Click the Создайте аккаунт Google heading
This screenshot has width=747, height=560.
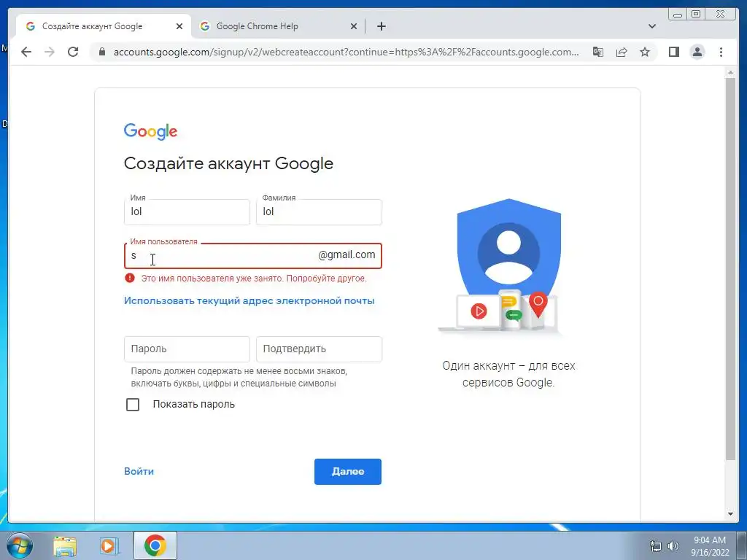(228, 163)
